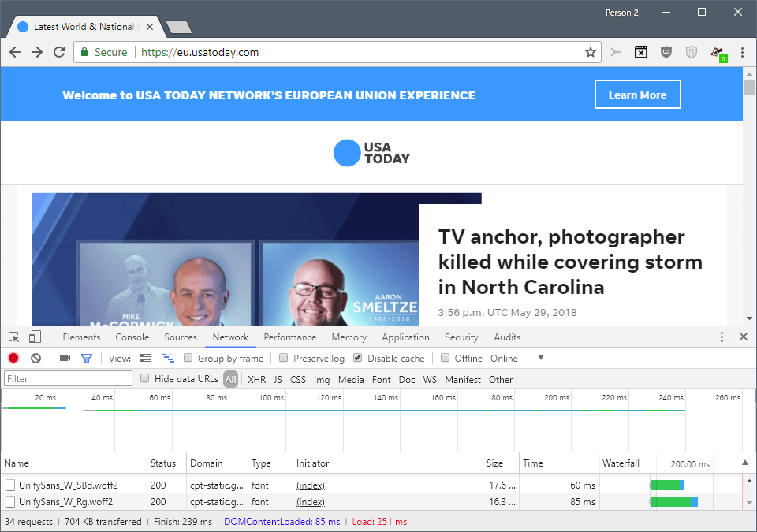Open the Chrome three-dot menu

(743, 52)
